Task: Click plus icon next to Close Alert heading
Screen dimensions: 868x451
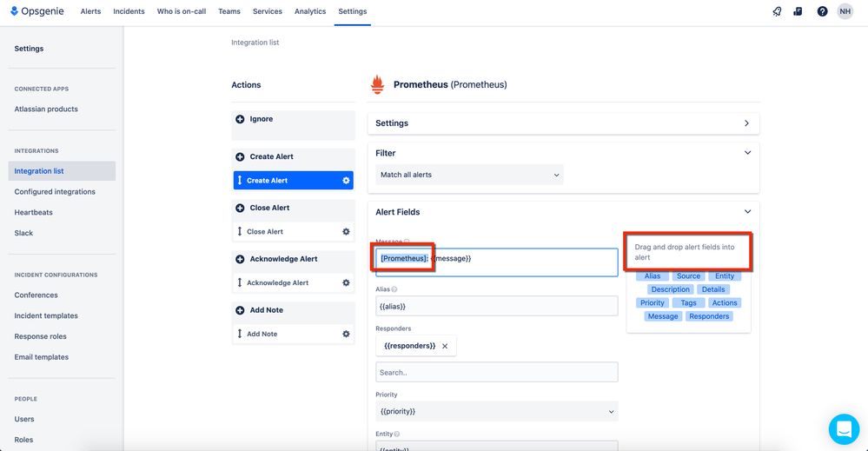Action: [x=240, y=208]
